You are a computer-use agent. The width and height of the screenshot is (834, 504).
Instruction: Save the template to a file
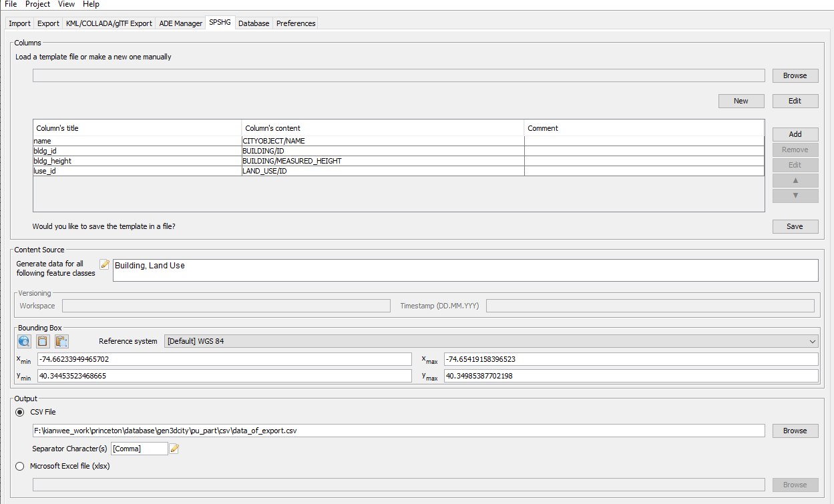click(x=795, y=226)
